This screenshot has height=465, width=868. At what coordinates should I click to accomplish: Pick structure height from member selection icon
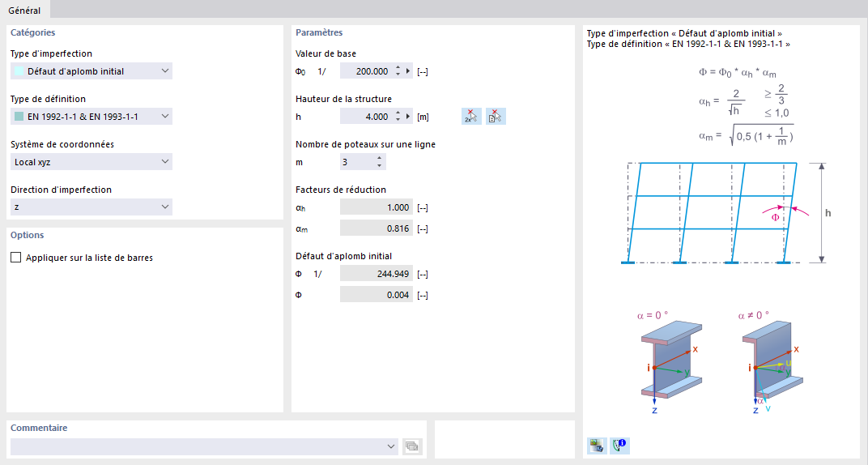click(496, 117)
